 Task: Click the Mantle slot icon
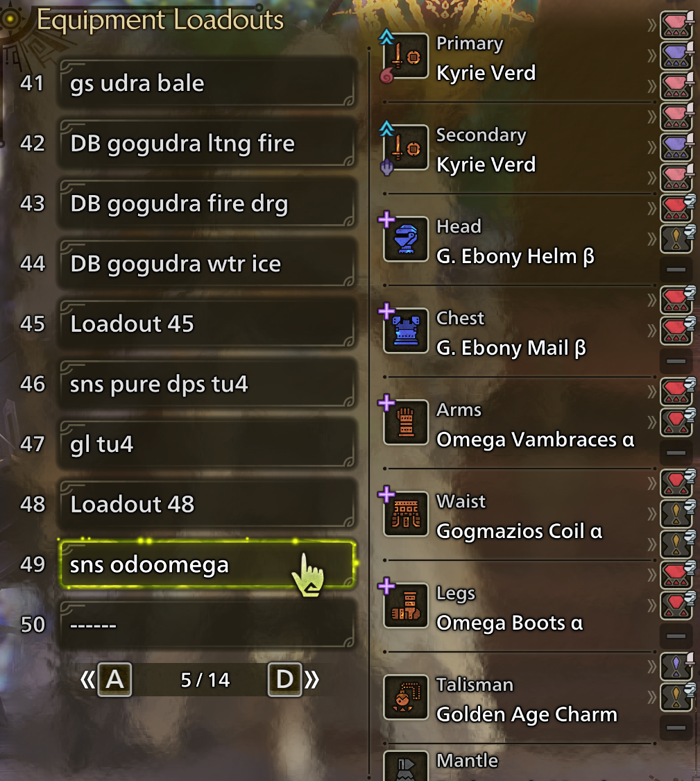[406, 766]
